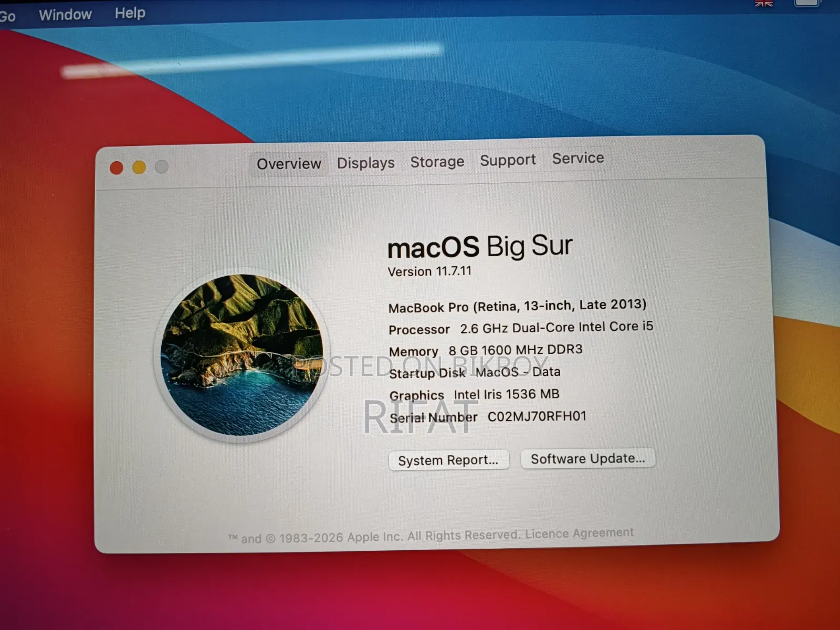Click the processor value 2.6 GHz Dual-Core
This screenshot has width=840, height=630.
(x=556, y=328)
